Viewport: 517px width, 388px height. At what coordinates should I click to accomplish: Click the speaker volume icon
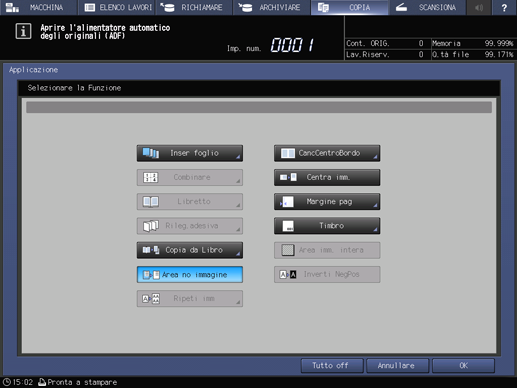coord(479,7)
